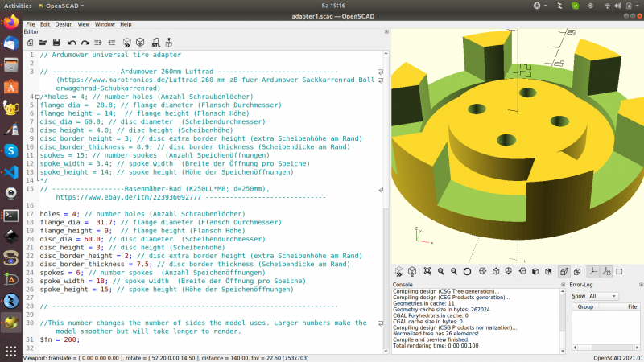Viewport: 644px width, 362px height.
Task: Collapse the code fold at line 4
Action: click(37, 97)
